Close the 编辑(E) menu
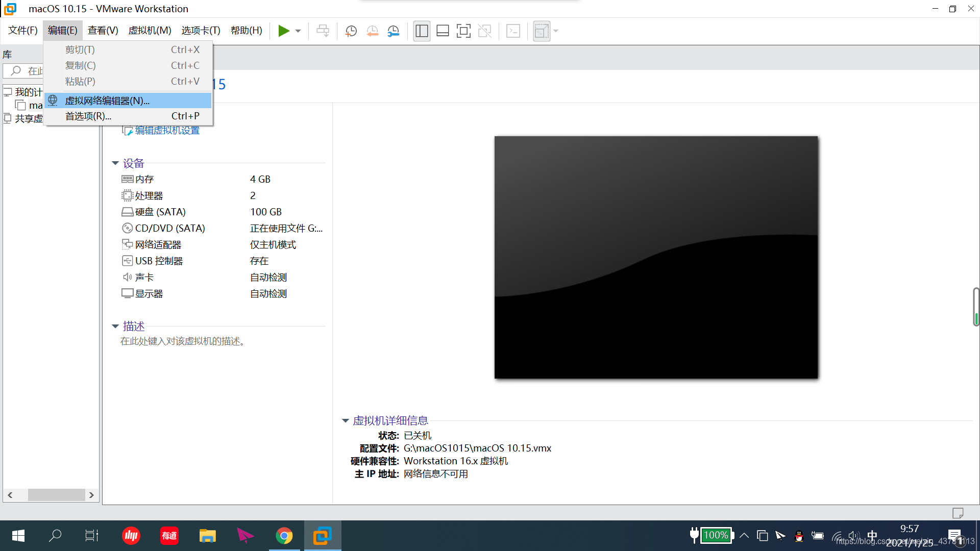Image resolution: width=980 pixels, height=551 pixels. pos(63,31)
